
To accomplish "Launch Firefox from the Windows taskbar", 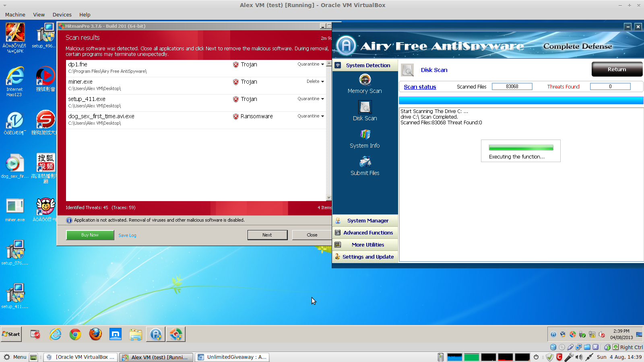I will pyautogui.click(x=95, y=334).
